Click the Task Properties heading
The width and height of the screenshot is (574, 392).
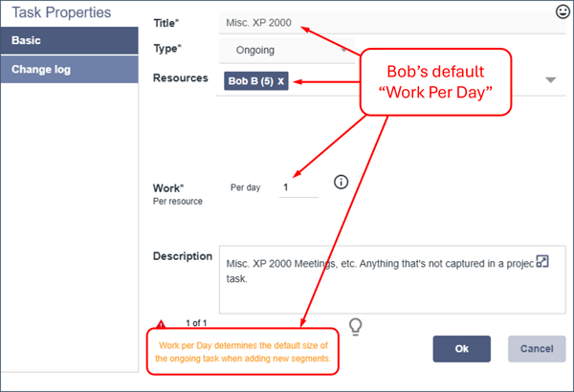coord(61,12)
